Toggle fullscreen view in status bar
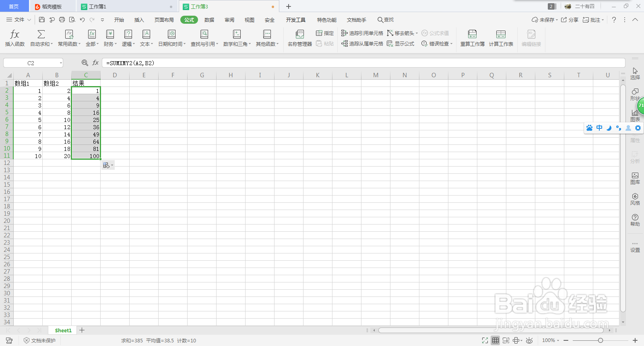The height and width of the screenshot is (346, 644). point(485,340)
